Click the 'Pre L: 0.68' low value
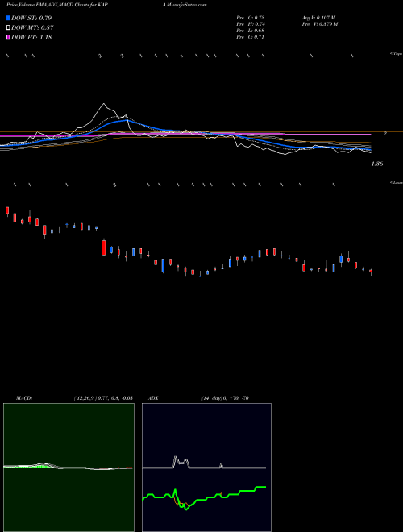Screen dimensions: 403x532 pyautogui.click(x=251, y=31)
